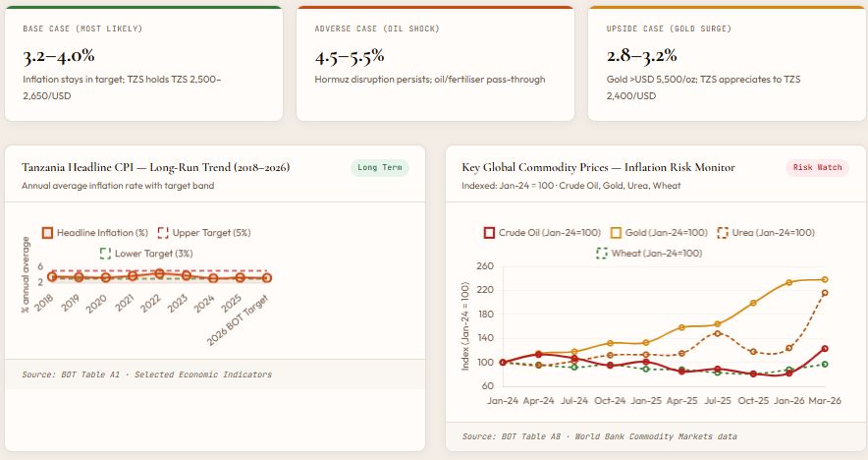Screen dimensions: 868x460
Task: Open the Upside Case gold surge card
Action: [727, 64]
